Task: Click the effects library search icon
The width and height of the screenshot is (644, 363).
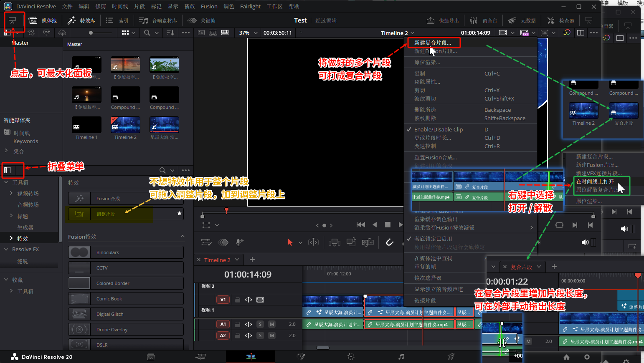Action: tap(162, 170)
